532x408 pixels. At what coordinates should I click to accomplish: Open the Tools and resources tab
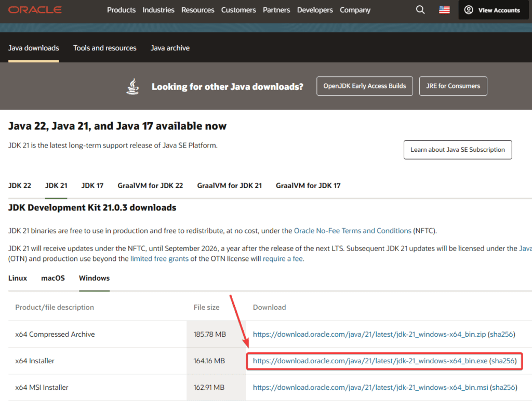tap(104, 48)
